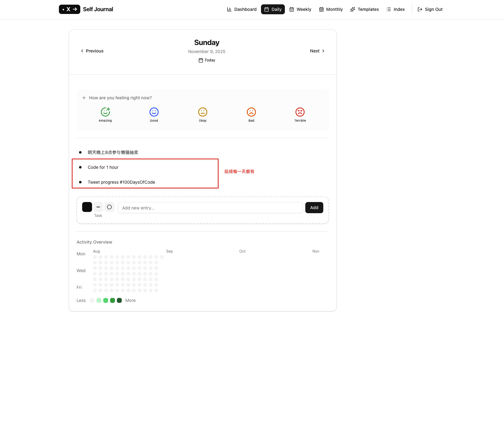Jump to Today
The height and width of the screenshot is (427, 504).
tap(207, 60)
